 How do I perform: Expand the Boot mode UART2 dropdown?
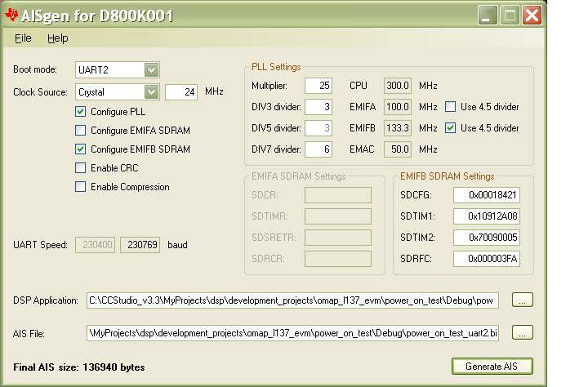point(152,69)
